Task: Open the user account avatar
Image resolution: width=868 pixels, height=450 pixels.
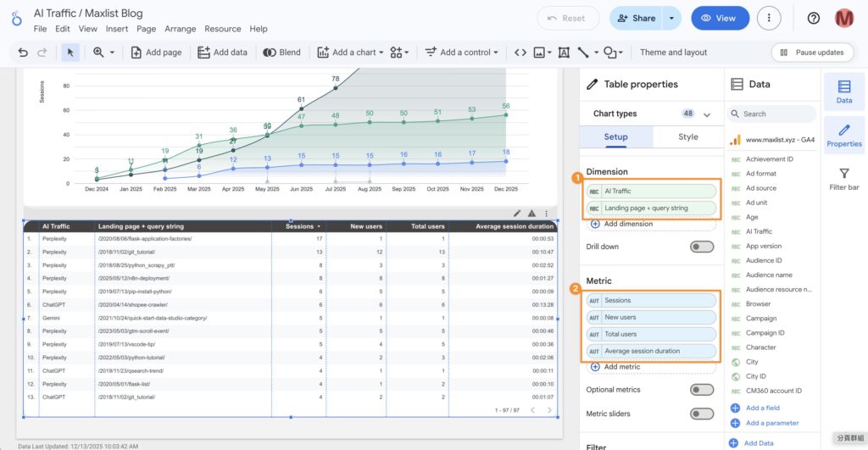Action: tap(844, 19)
